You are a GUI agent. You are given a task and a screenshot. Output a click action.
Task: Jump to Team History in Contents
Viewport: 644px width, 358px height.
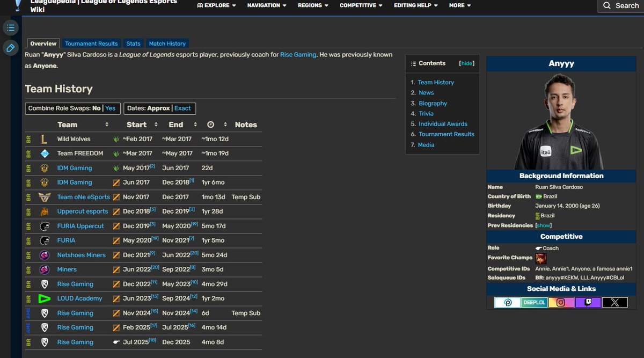click(x=436, y=82)
